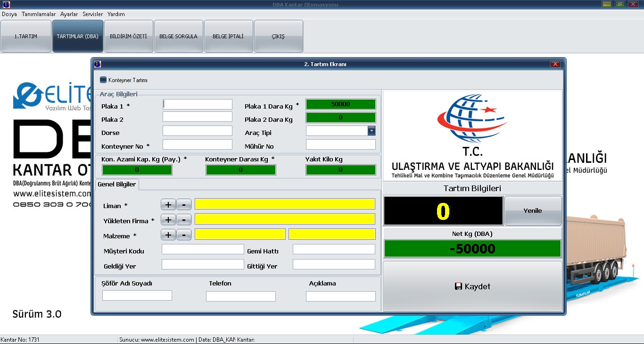Click the minus button beside Malzeme
This screenshot has height=344, width=644.
point(184,235)
